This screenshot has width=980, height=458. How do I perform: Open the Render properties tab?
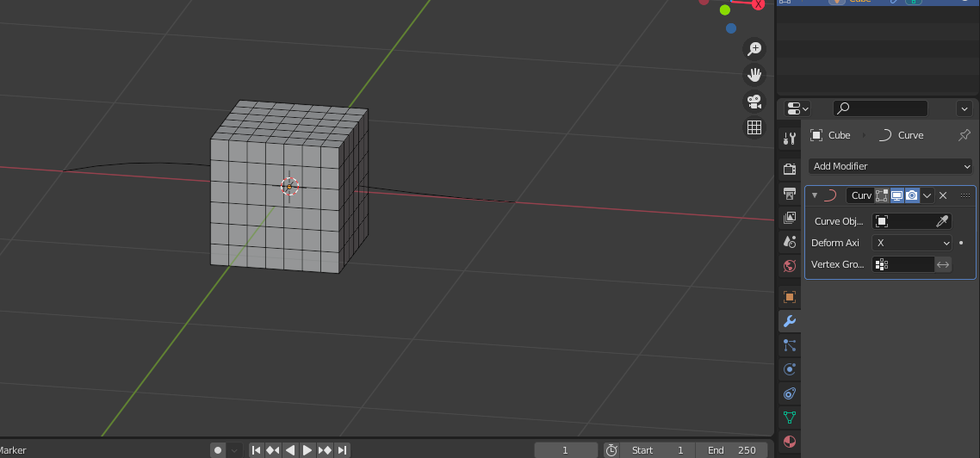[x=790, y=169]
